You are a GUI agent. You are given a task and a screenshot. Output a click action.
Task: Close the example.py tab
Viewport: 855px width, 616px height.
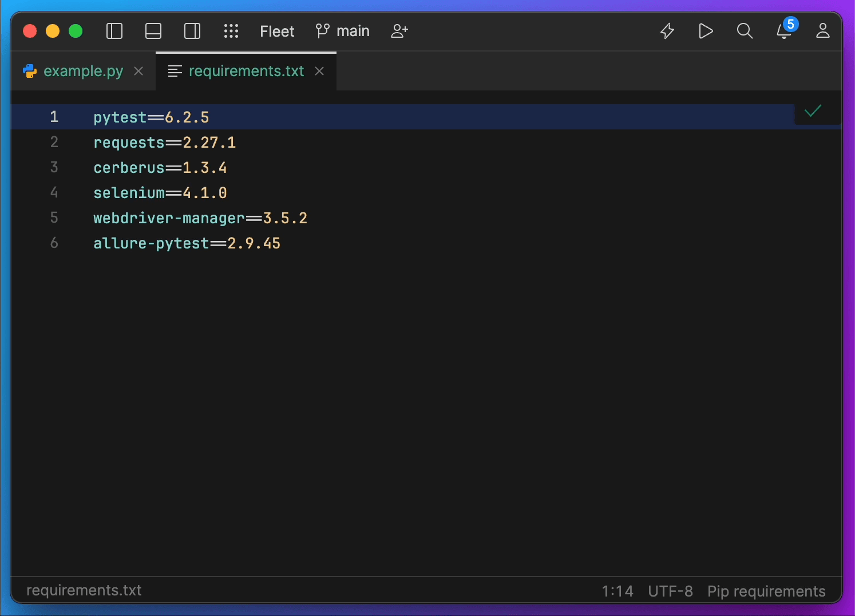[138, 71]
